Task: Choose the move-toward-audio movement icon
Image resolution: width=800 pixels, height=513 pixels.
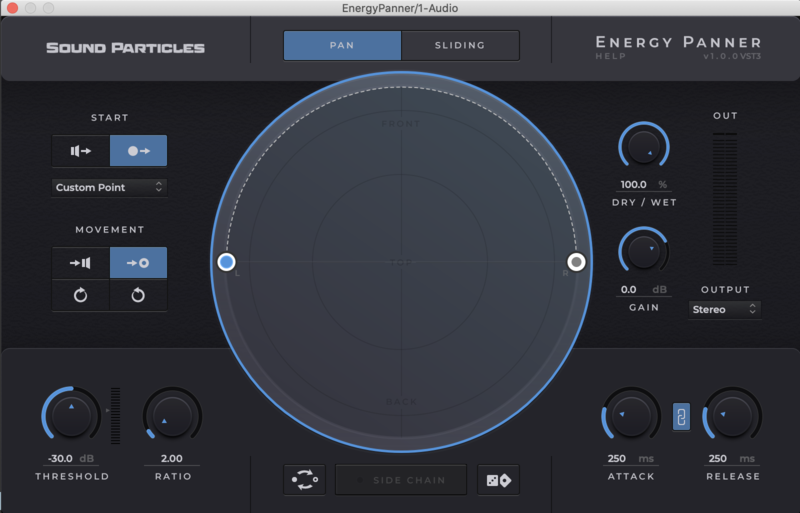Action: [x=81, y=263]
